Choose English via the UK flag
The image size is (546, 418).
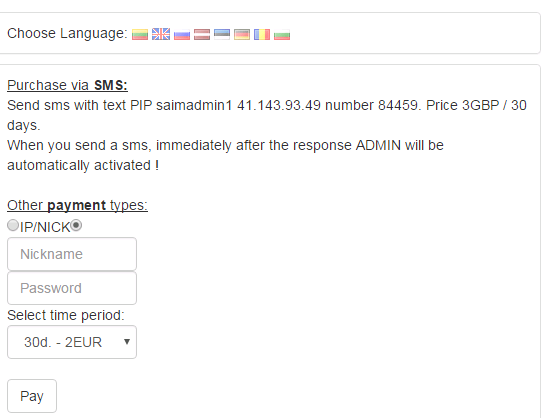tap(161, 34)
